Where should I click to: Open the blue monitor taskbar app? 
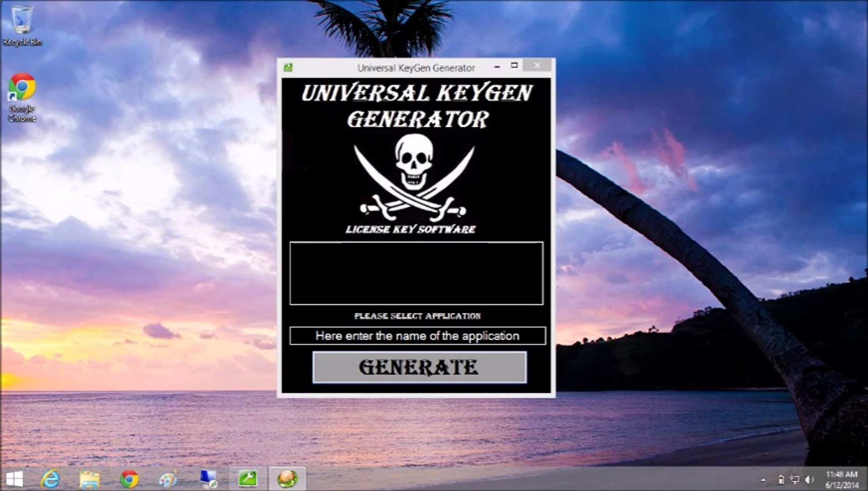(x=208, y=479)
